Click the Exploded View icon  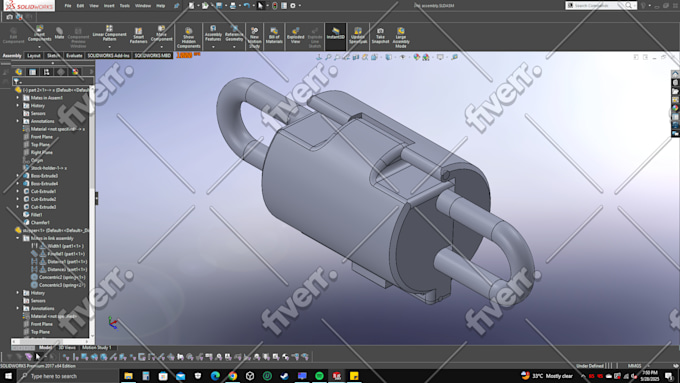click(x=295, y=36)
